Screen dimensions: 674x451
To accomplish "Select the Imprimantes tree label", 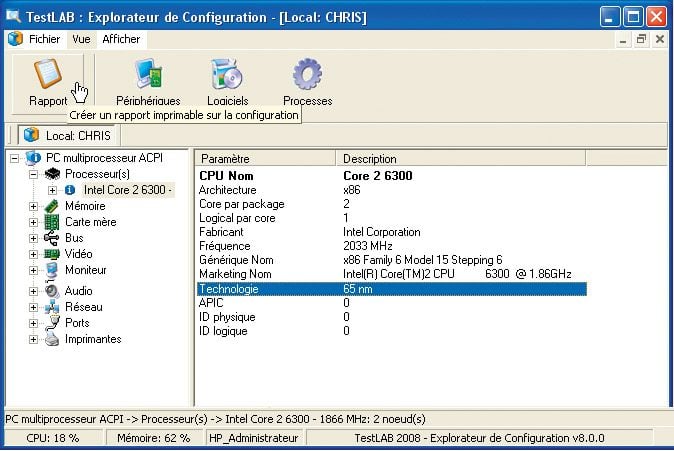I will [93, 339].
